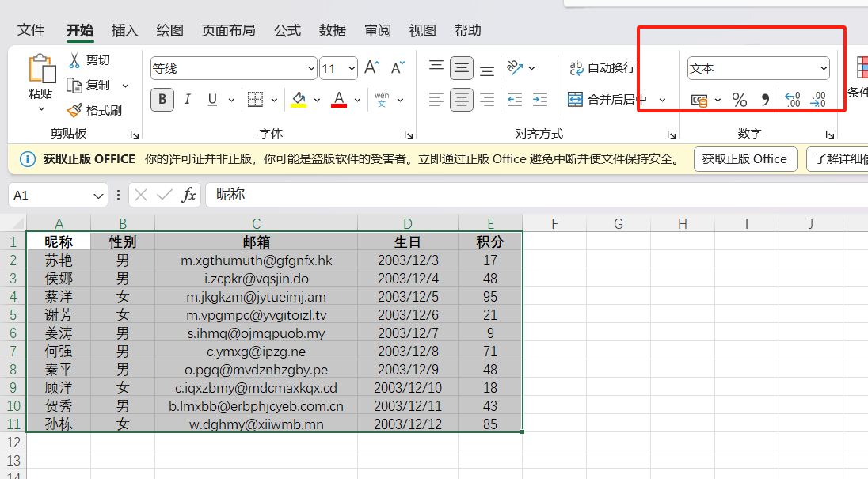This screenshot has width=868, height=479.
Task: Apply the red font color swatch
Action: pos(339,100)
